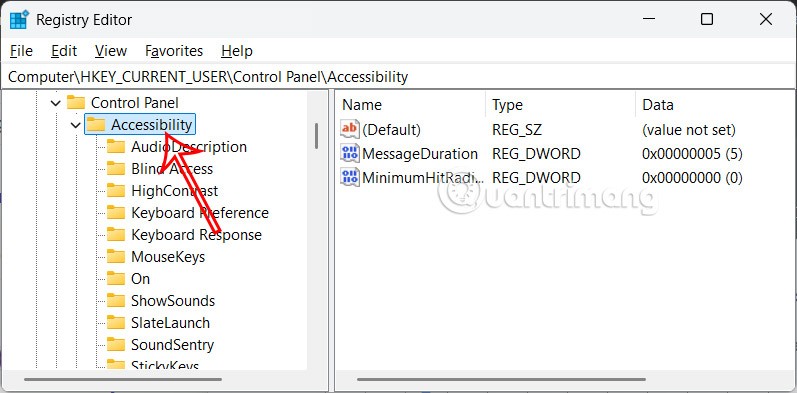Click the On folder icon
Viewport: 797px width, 393px height.
pyautogui.click(x=116, y=279)
